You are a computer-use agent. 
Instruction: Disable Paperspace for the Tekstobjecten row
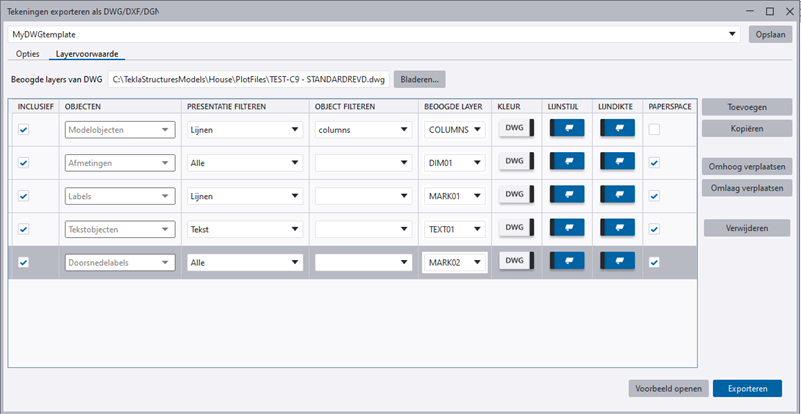click(654, 229)
